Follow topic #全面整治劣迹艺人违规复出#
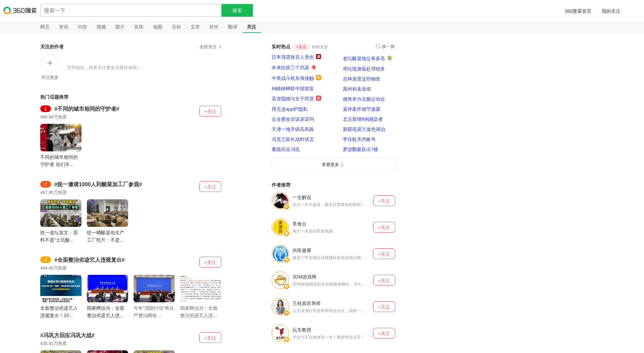Screen dimensions: 644x353 (210, 262)
